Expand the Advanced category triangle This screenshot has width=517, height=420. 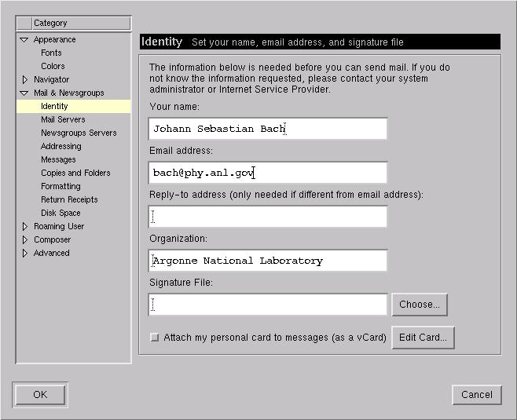pyautogui.click(x=24, y=253)
